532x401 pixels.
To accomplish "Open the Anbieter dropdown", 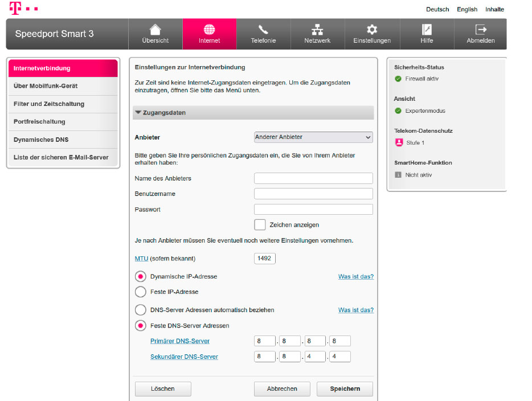I will point(313,137).
